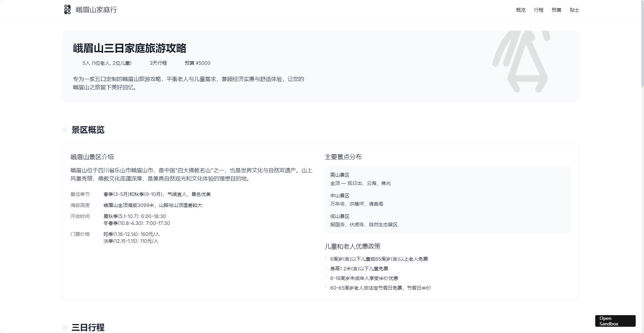644x333 pixels.
Task: Click the 3天行程 label in banner
Action: tap(158, 63)
